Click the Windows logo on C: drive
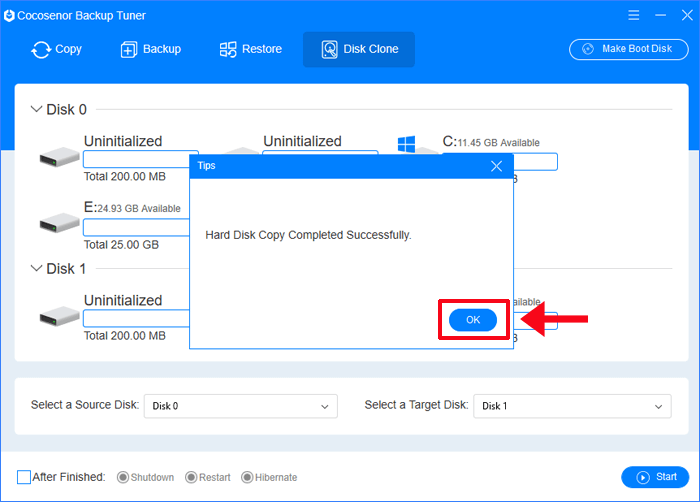The height and width of the screenshot is (502, 700). 406,145
